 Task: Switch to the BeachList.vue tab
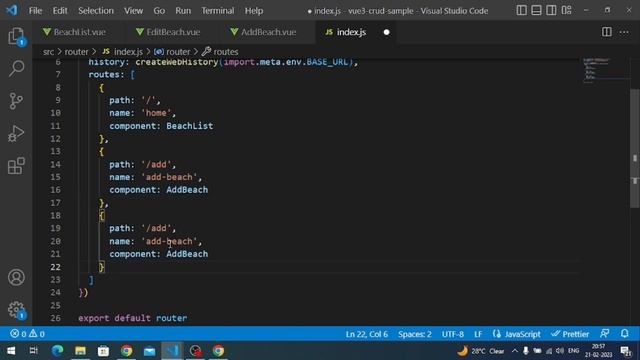click(x=75, y=32)
